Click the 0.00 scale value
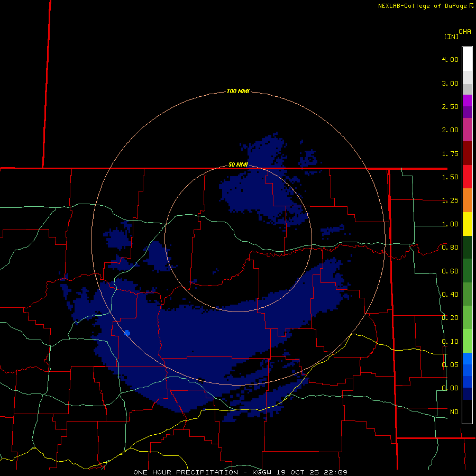Image resolution: width=476 pixels, height=476 pixels. [x=450, y=388]
